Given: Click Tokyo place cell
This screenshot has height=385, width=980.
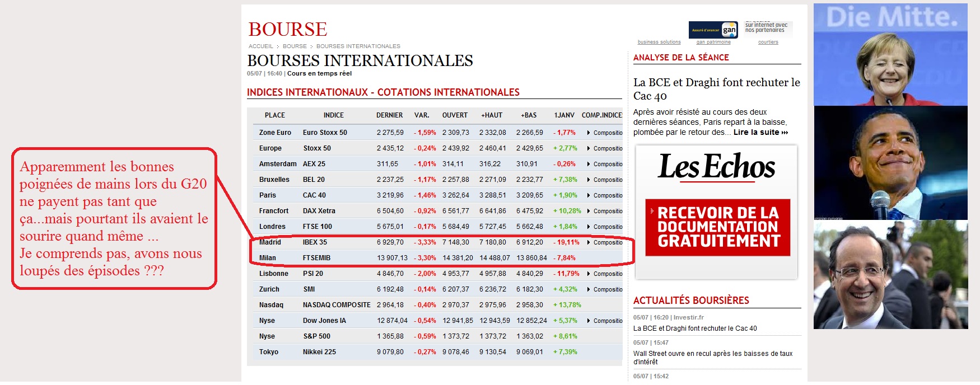Looking at the screenshot, I should (269, 352).
